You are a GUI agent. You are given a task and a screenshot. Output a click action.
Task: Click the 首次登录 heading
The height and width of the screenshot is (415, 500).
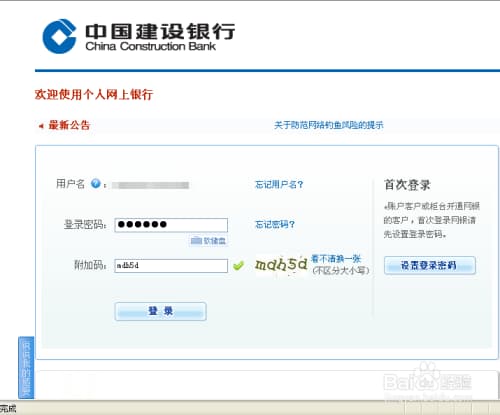[407, 185]
